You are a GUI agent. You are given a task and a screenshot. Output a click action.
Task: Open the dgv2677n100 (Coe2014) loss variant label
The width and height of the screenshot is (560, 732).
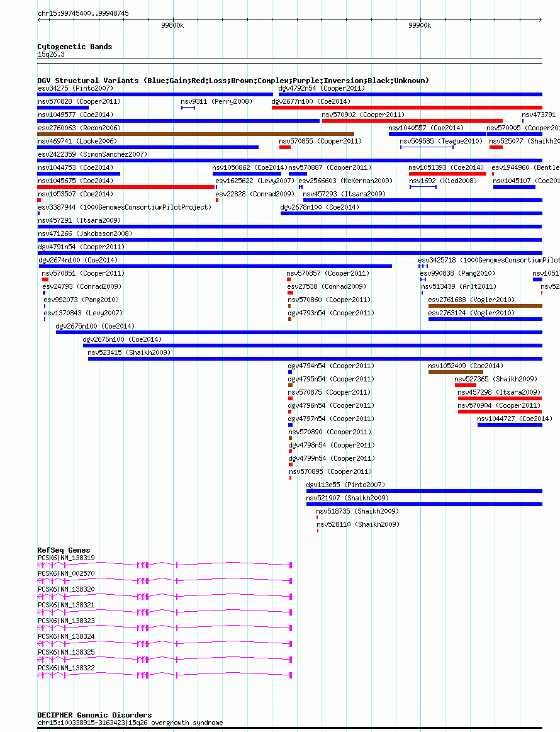311,101
